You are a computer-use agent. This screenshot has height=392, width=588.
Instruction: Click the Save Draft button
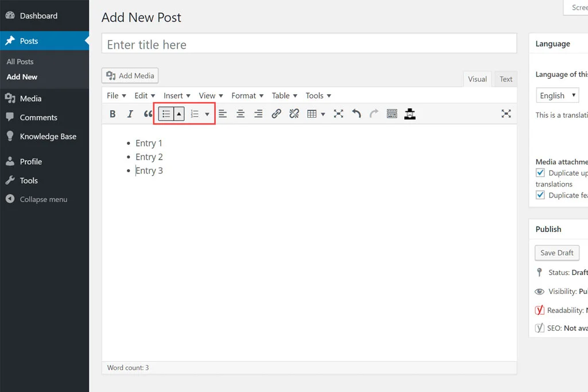click(x=556, y=253)
